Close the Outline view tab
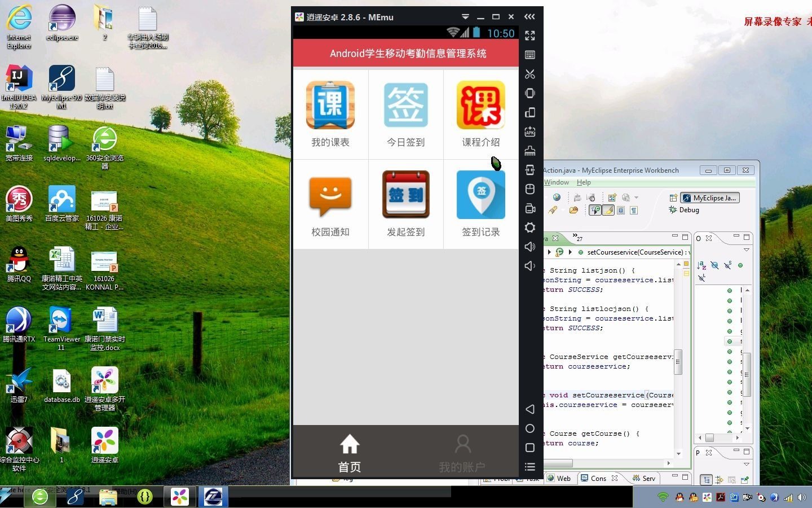 [x=708, y=238]
